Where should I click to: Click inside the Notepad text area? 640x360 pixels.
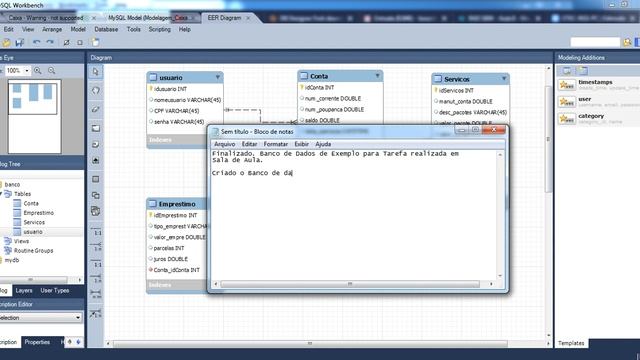[x=353, y=215]
